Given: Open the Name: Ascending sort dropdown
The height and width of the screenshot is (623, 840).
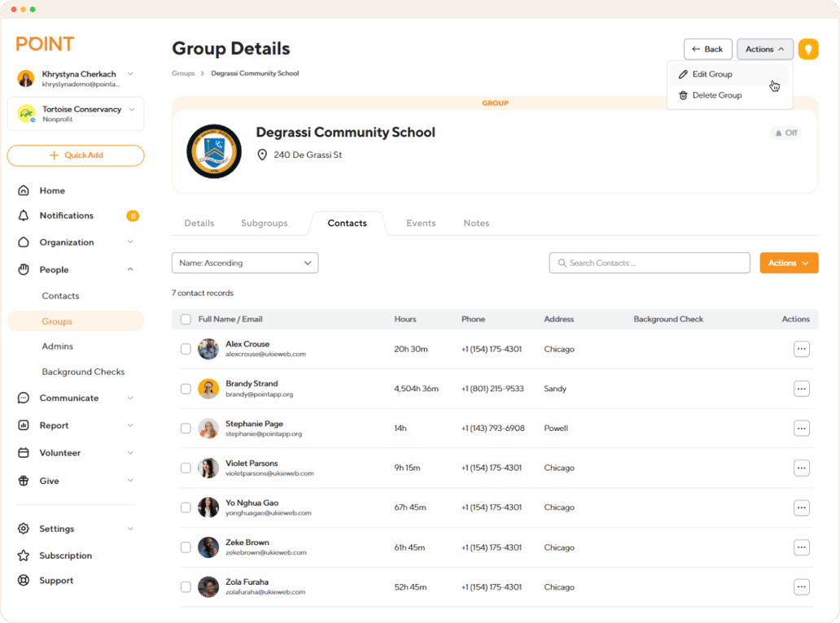Looking at the screenshot, I should point(244,263).
